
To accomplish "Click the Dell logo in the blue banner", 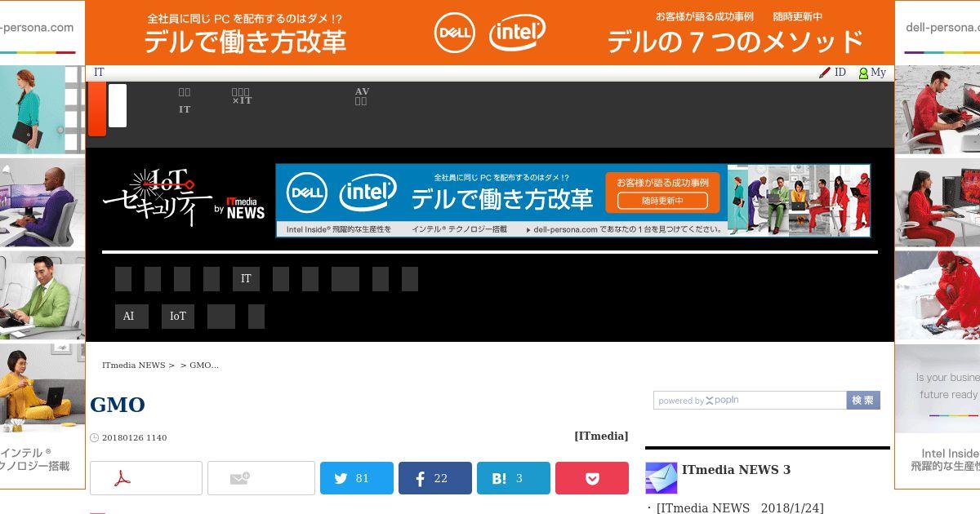I will (x=307, y=193).
